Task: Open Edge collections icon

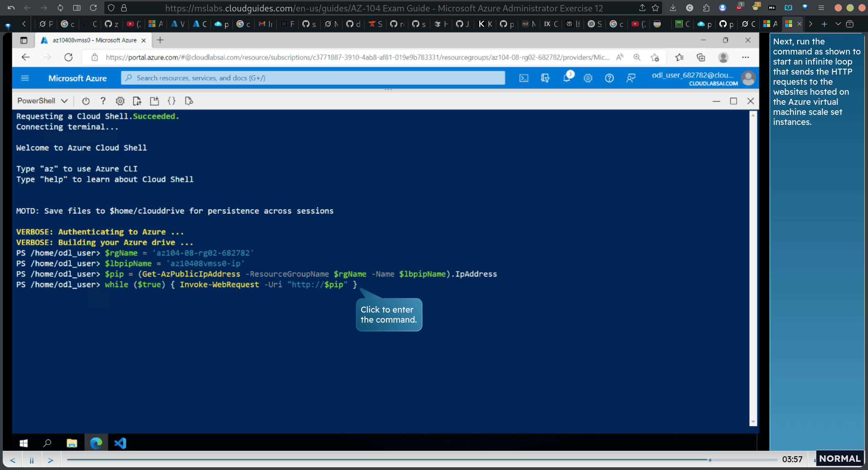Action: tap(701, 57)
